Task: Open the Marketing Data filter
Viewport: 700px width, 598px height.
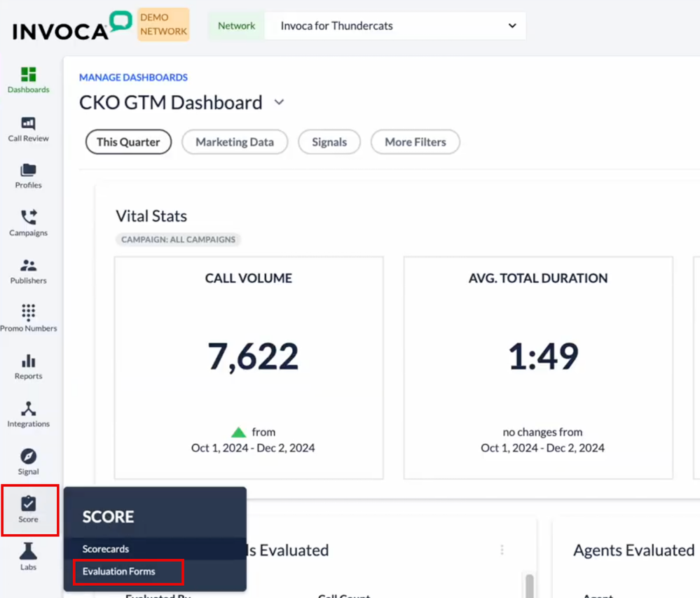Action: point(235,141)
